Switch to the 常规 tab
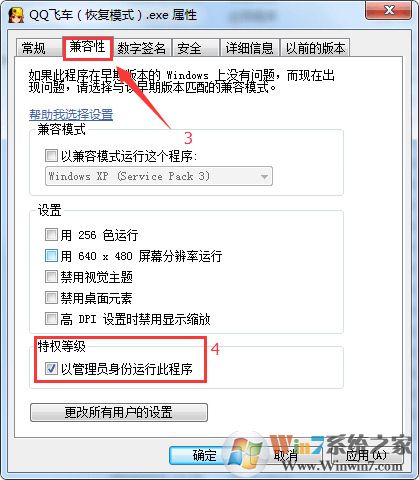419x480 pixels. 34,48
